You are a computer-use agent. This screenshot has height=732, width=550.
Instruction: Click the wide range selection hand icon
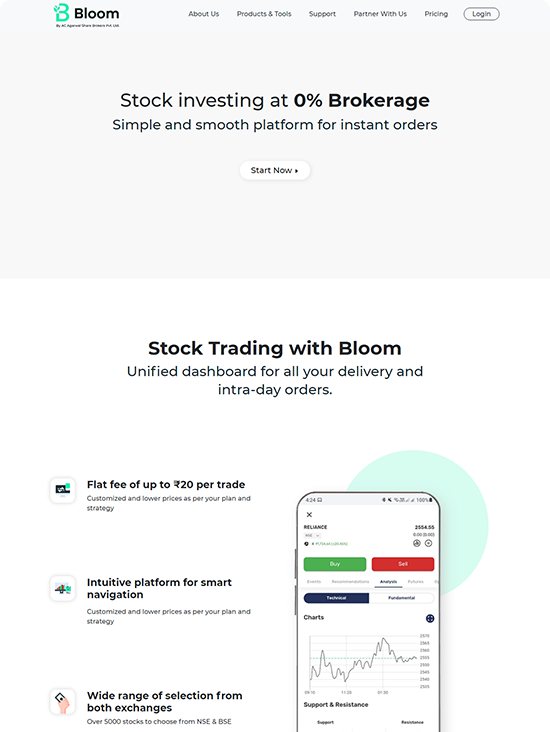click(x=63, y=702)
